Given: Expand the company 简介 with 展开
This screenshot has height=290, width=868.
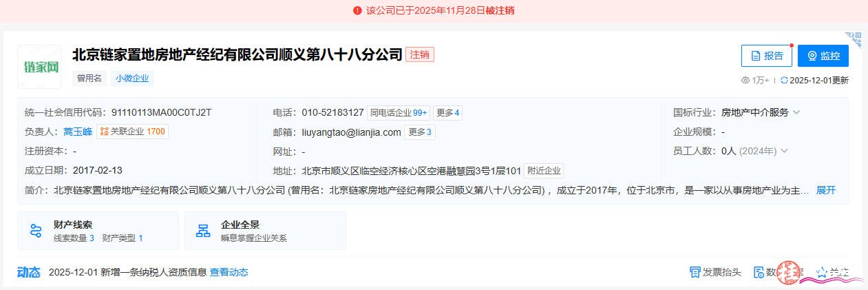Looking at the screenshot, I should [x=825, y=190].
